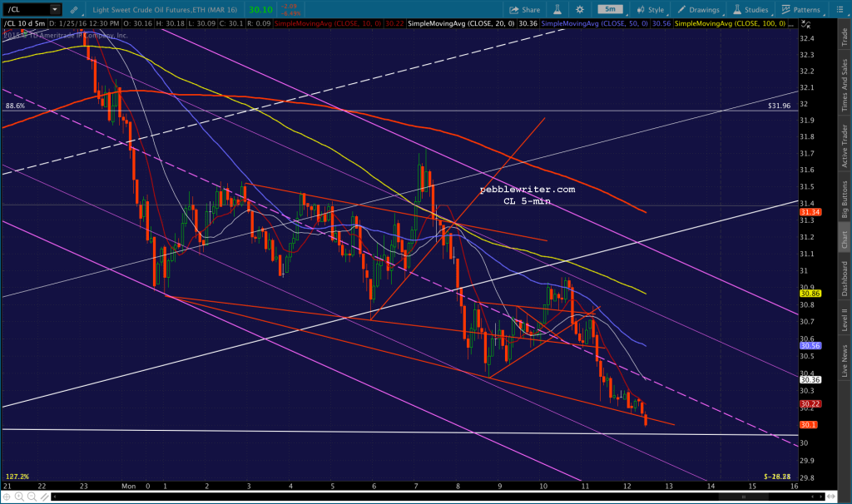Click the SimpleMovingAvg (CLOSE, 100, 0) label
Image resolution: width=852 pixels, height=504 pixels.
click(730, 24)
